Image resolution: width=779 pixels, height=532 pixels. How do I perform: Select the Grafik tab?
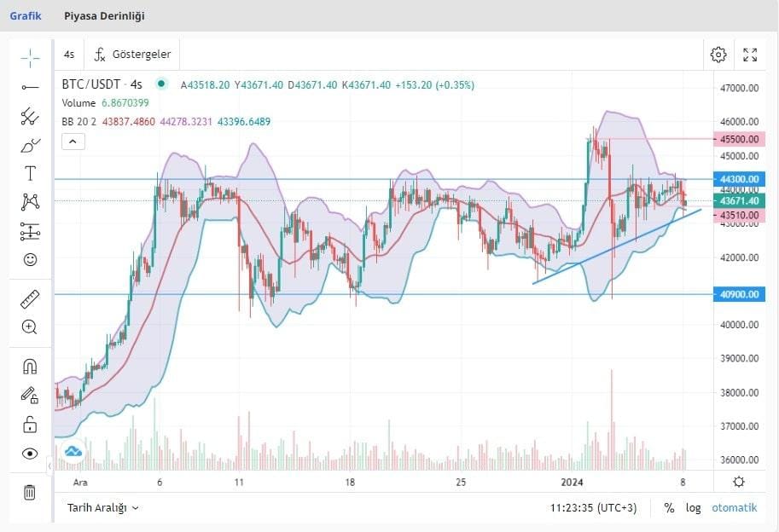26,15
